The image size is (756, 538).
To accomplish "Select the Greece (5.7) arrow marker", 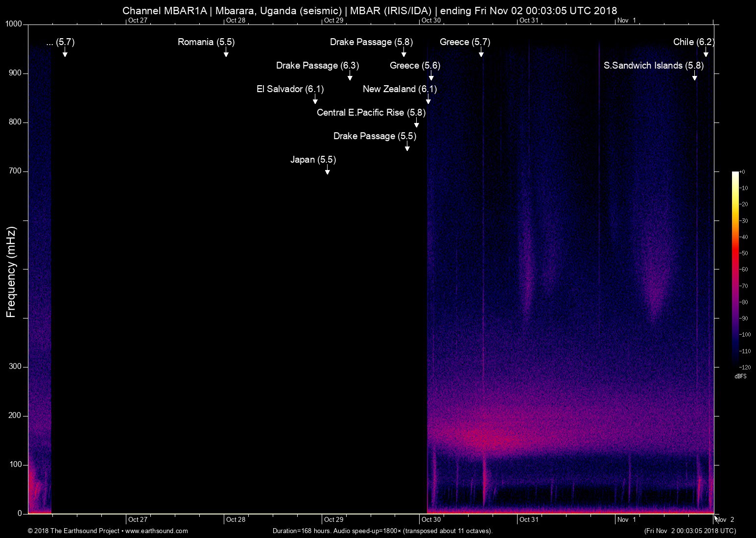I will (481, 53).
